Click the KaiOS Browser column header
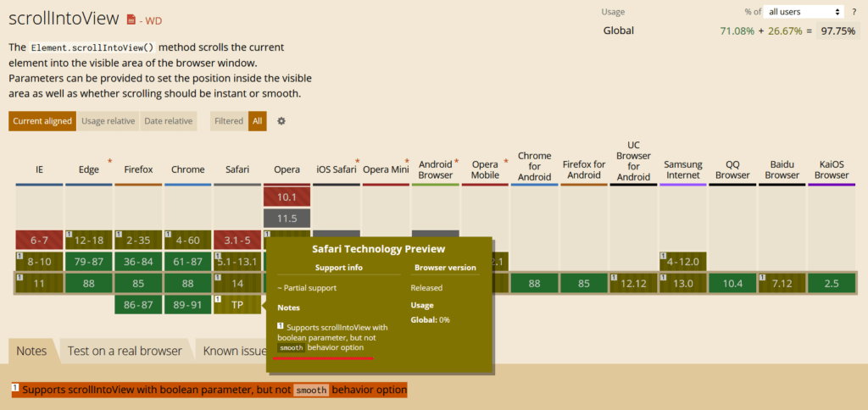This screenshot has height=410, width=868. pos(832,169)
